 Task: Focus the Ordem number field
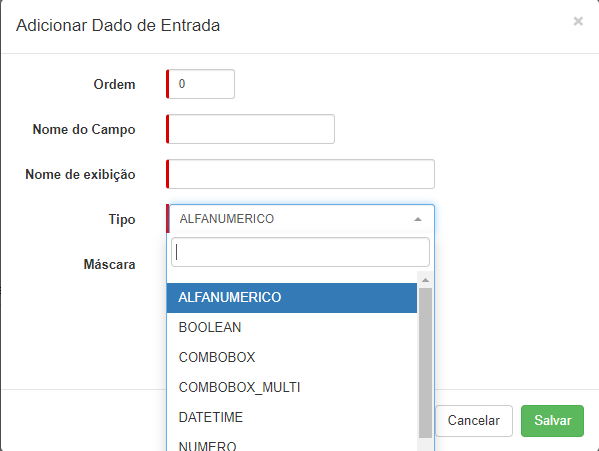[201, 84]
